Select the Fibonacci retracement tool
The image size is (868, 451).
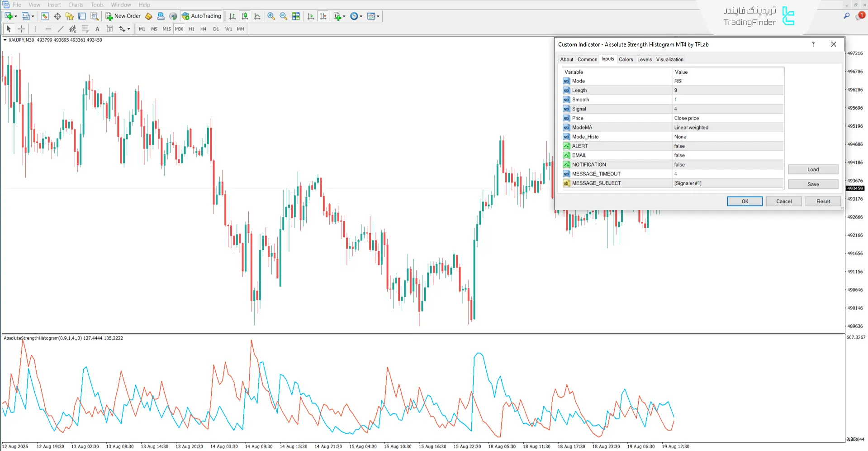coord(85,29)
